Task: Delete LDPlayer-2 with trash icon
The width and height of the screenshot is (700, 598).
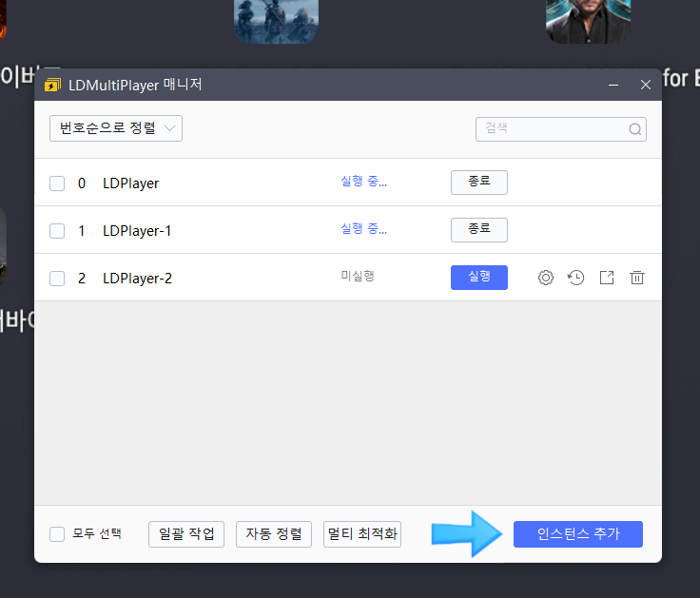Action: click(x=637, y=278)
